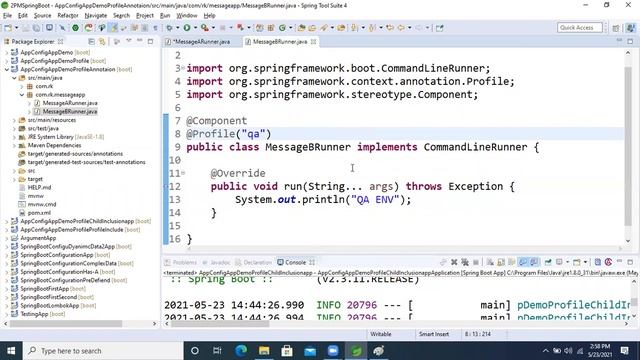This screenshot has width=640, height=360.
Task: Open the File menu
Action: [x=7, y=16]
